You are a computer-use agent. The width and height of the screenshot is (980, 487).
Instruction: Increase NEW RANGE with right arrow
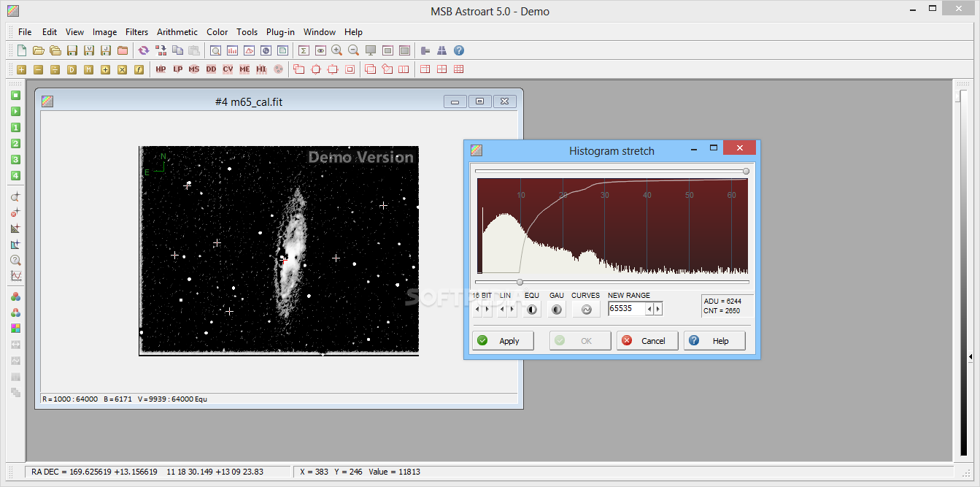658,309
